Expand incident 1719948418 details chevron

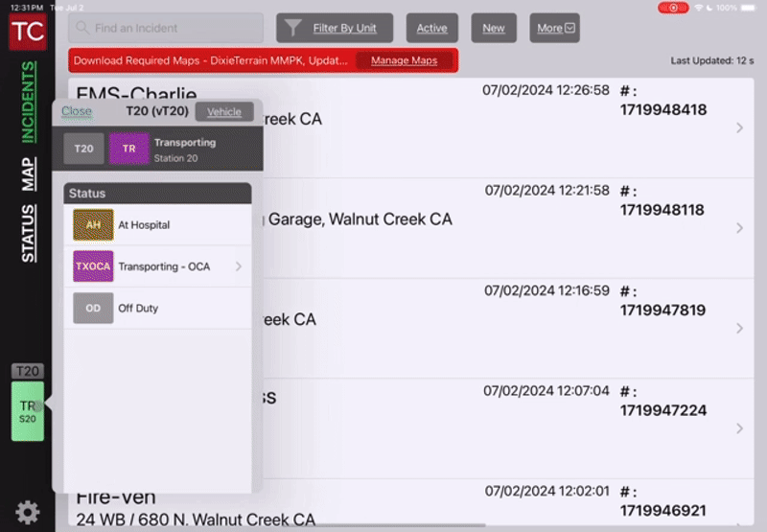coord(739,127)
